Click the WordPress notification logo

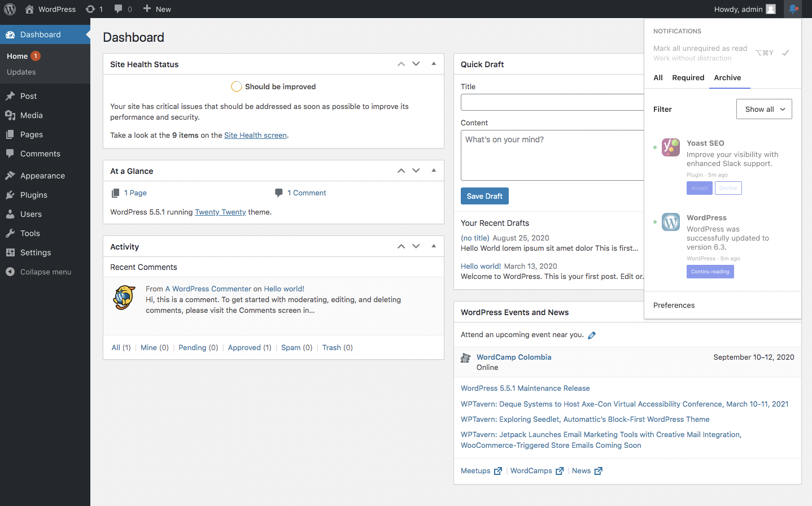click(671, 222)
